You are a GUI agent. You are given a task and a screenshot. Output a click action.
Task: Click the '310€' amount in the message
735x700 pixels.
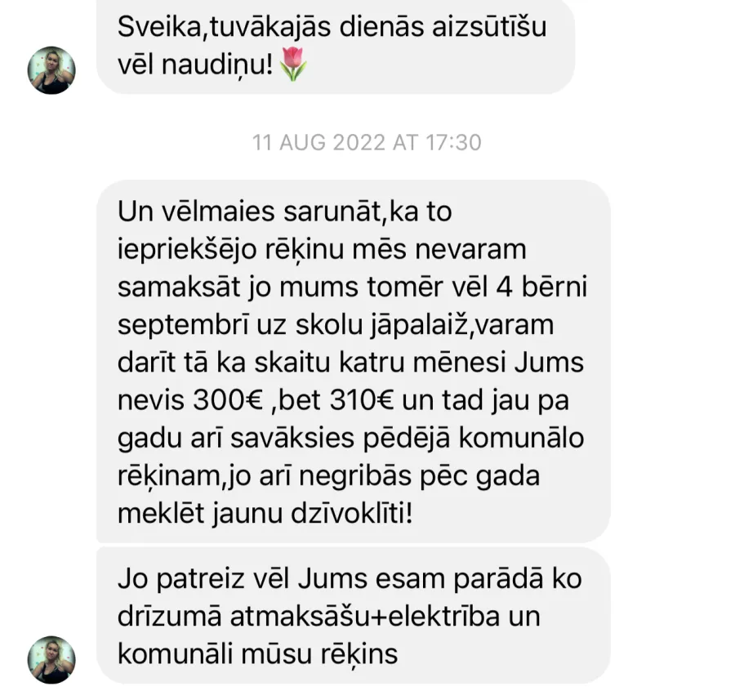[362, 400]
